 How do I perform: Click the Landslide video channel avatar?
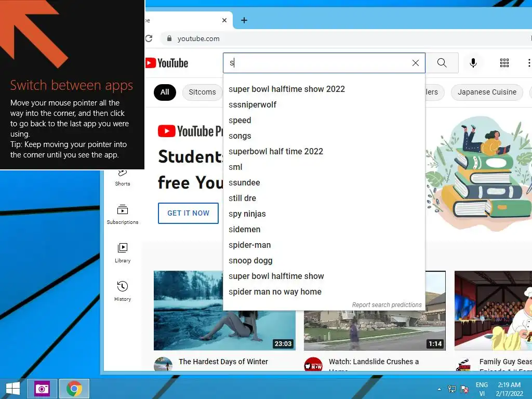coord(313,364)
